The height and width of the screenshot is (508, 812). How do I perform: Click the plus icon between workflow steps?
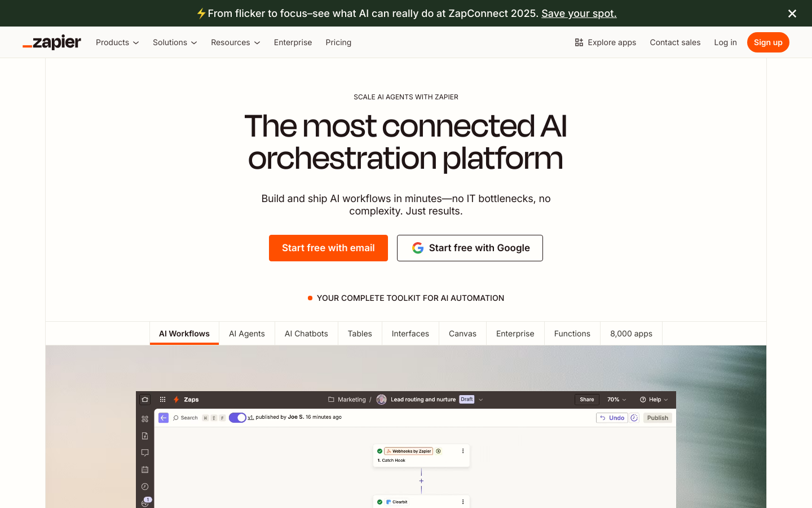click(x=421, y=481)
